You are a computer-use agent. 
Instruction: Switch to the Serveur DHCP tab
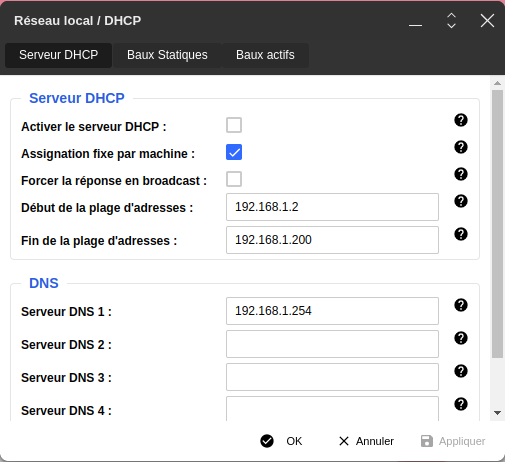click(58, 55)
